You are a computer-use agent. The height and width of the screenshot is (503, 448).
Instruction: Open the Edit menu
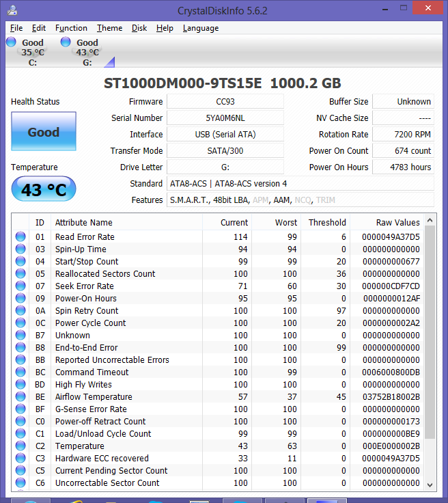[39, 28]
